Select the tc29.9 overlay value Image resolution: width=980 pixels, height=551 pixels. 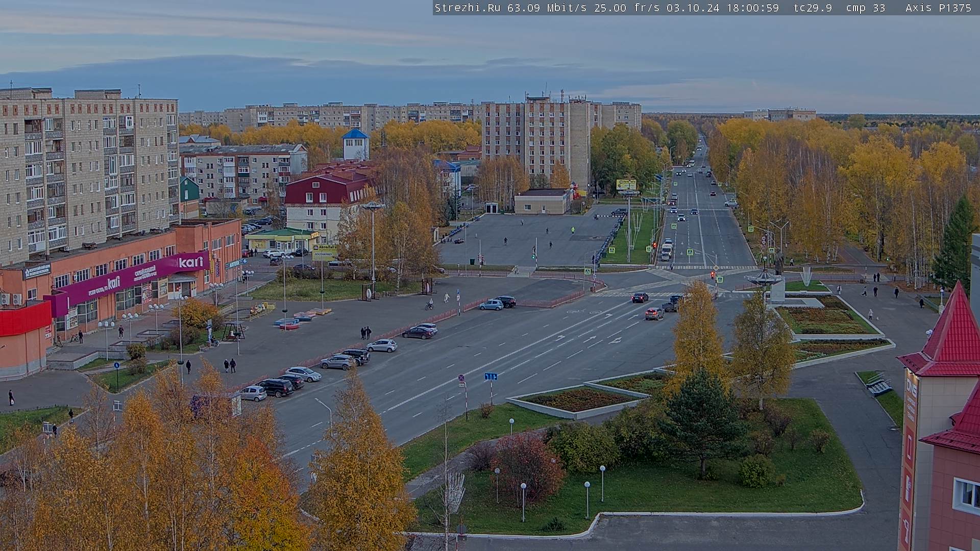[x=813, y=8]
